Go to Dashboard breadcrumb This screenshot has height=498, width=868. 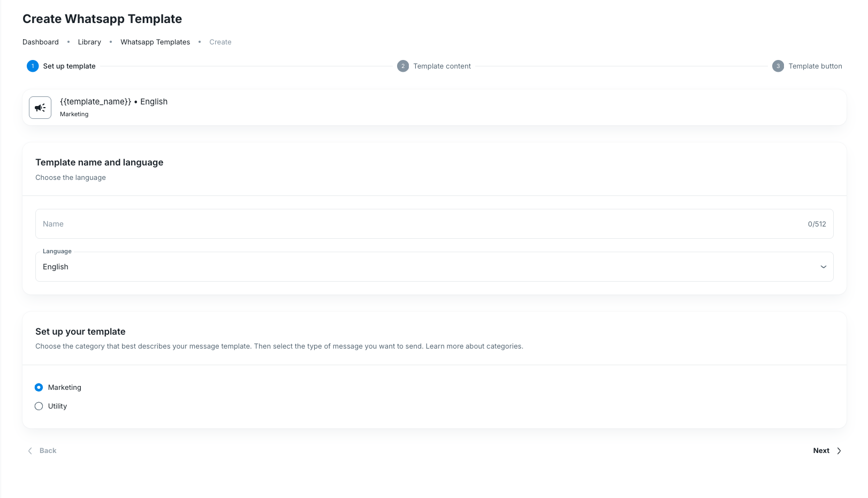(41, 42)
